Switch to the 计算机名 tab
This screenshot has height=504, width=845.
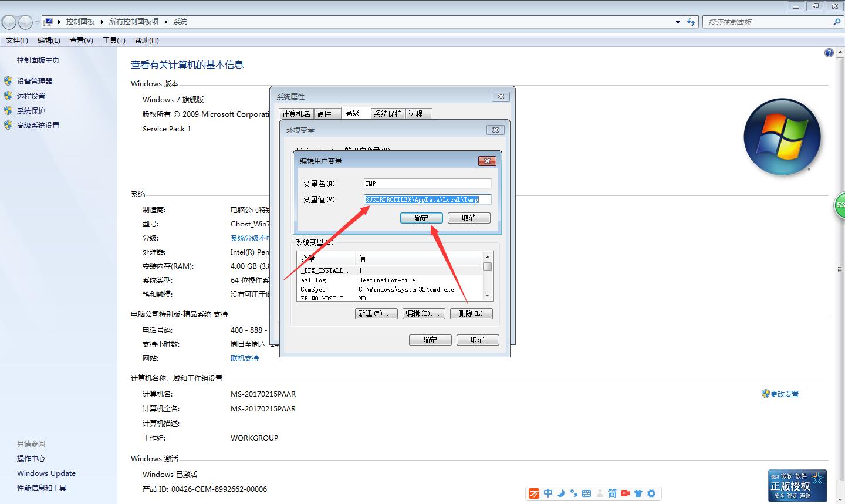(296, 114)
